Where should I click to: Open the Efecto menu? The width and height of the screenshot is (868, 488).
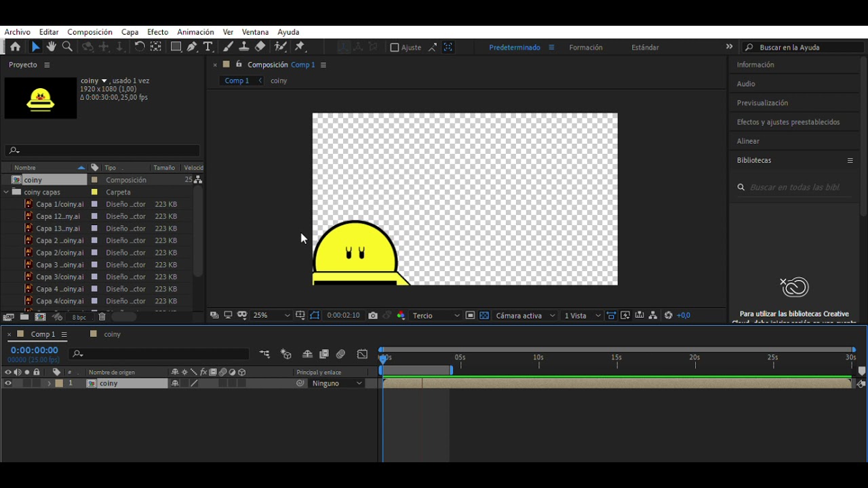(157, 32)
